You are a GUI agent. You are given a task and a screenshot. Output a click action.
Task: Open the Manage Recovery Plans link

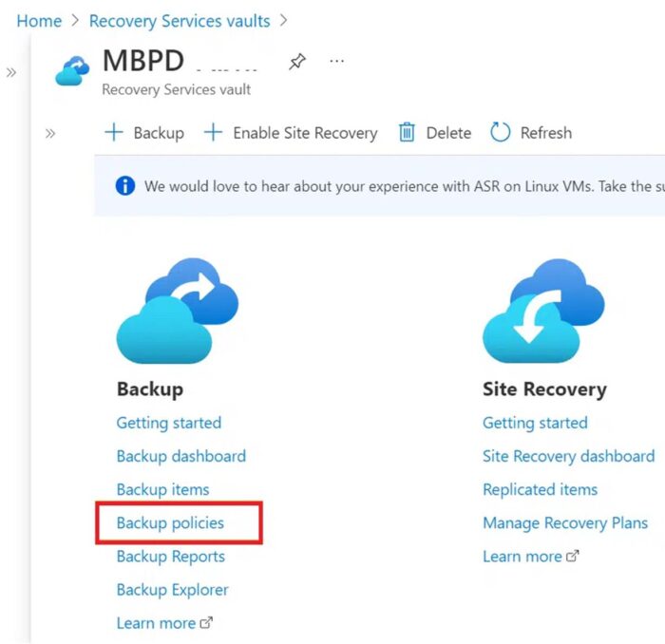pos(565,522)
